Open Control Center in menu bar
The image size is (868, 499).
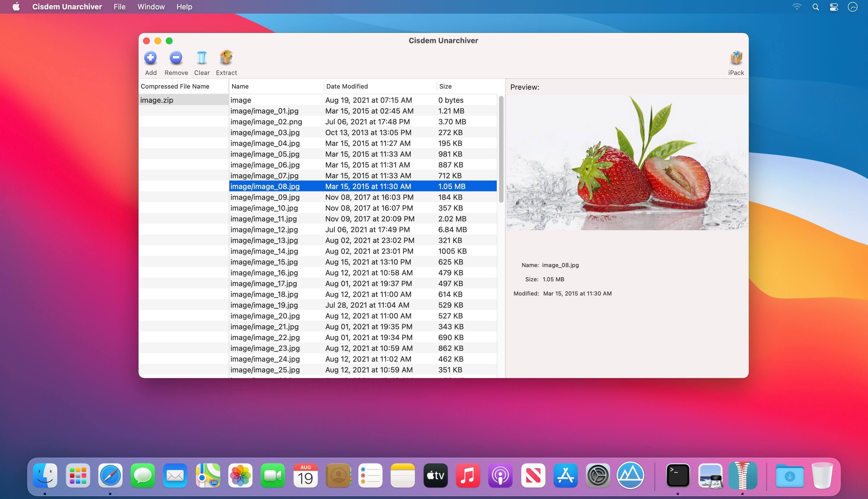[834, 7]
